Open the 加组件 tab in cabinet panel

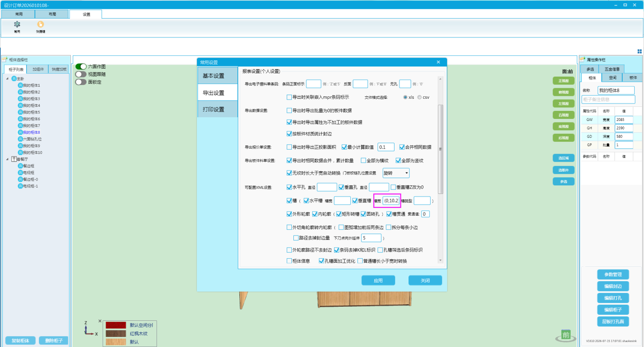click(38, 69)
